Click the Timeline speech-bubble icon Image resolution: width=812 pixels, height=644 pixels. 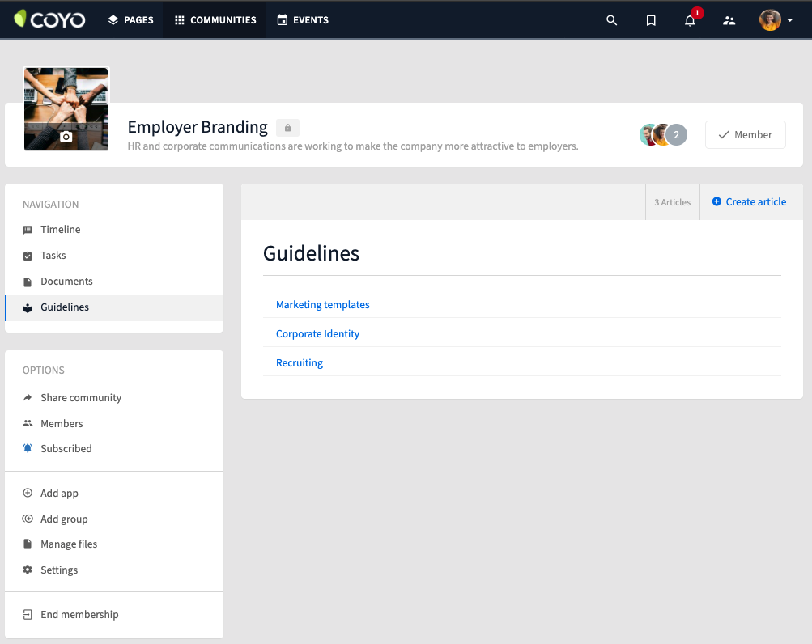28,230
